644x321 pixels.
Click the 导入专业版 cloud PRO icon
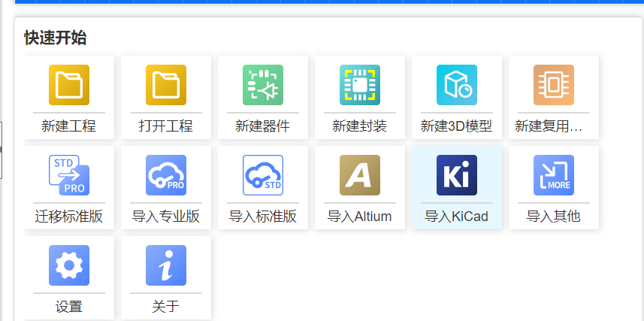pyautogui.click(x=166, y=175)
